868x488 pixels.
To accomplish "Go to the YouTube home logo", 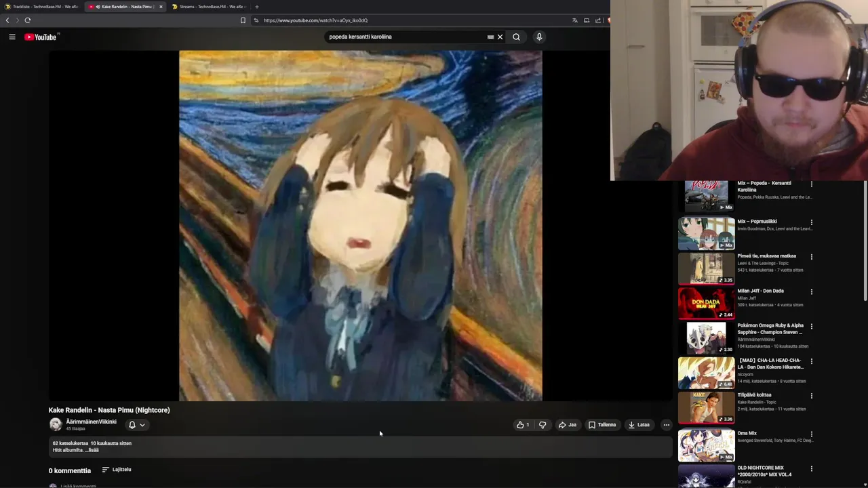I will [41, 37].
